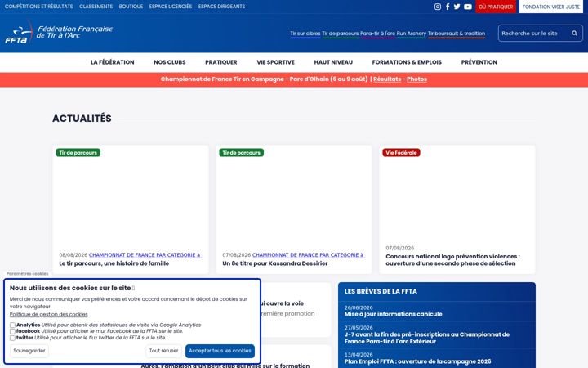The width and height of the screenshot is (588, 368).
Task: Select Tir de parcours discipline link
Action: tap(340, 34)
